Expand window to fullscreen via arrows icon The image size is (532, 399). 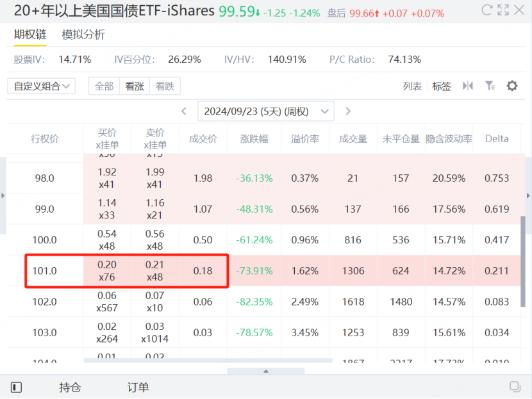[x=503, y=10]
